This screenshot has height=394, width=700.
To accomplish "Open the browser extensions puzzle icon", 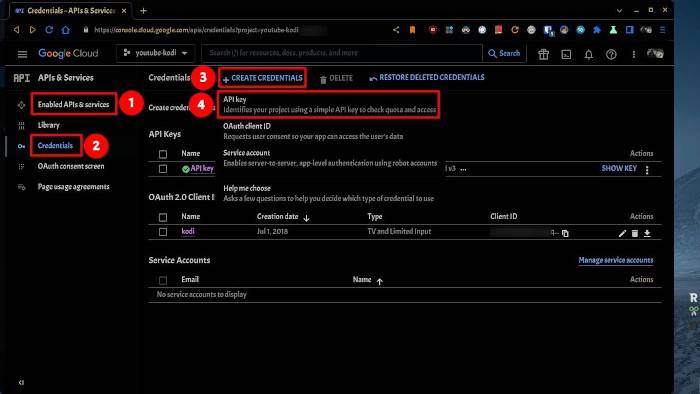I will (x=597, y=30).
